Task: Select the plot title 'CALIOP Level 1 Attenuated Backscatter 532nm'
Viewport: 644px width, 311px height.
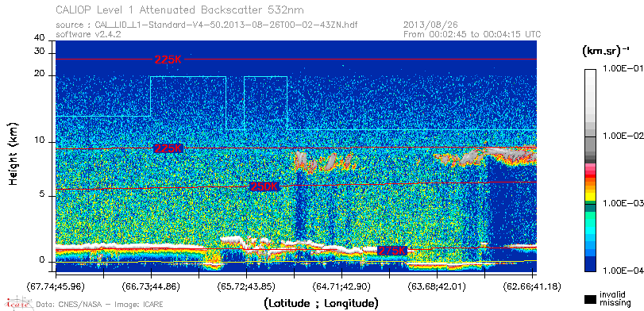Action: coord(180,10)
